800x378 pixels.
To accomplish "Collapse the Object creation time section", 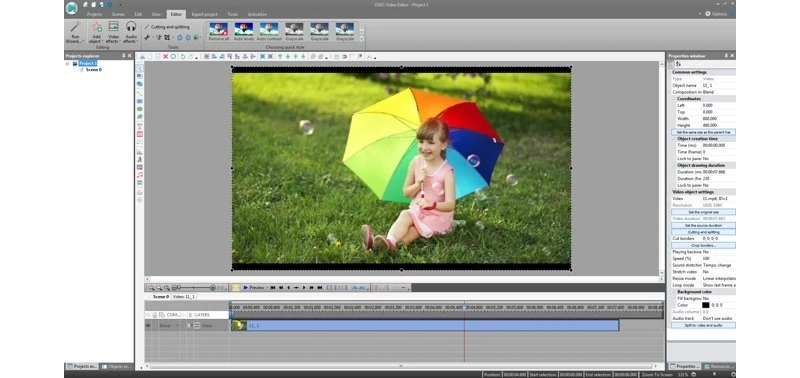I will click(x=674, y=139).
